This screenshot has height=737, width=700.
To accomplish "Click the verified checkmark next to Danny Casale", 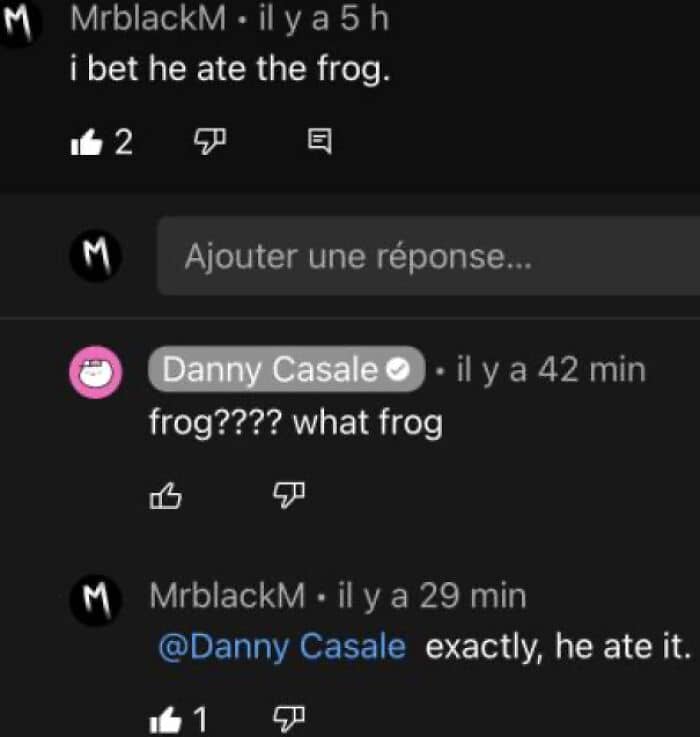I will tap(397, 371).
